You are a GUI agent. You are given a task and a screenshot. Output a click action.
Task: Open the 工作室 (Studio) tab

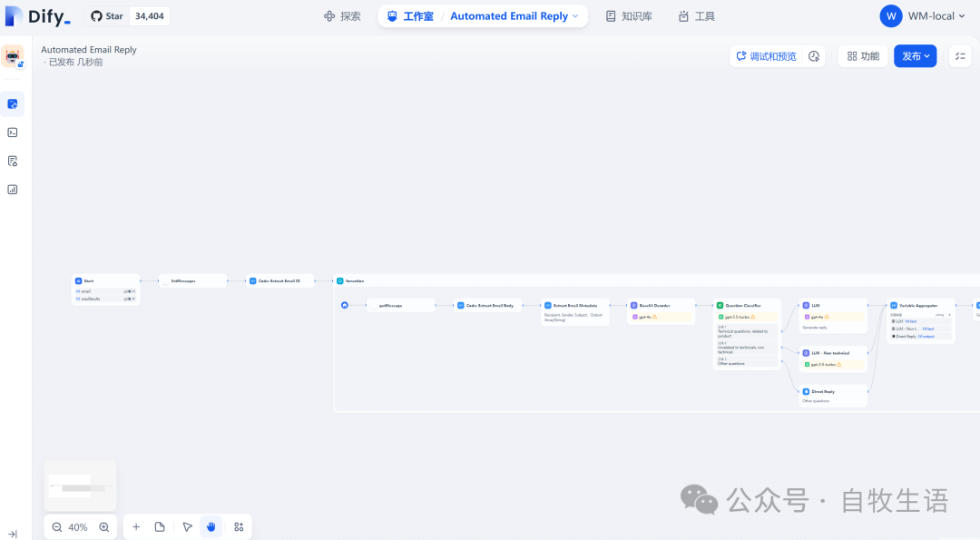click(410, 16)
